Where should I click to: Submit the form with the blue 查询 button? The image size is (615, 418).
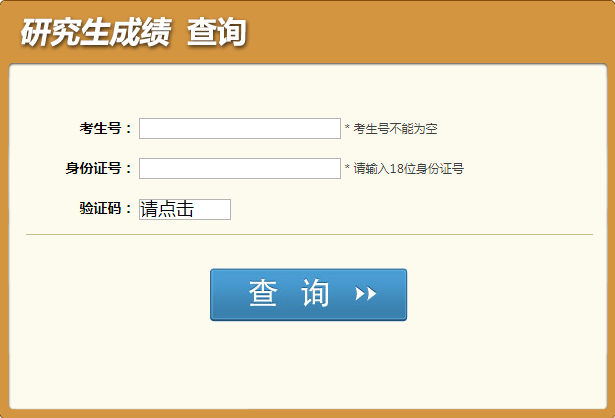click(308, 294)
